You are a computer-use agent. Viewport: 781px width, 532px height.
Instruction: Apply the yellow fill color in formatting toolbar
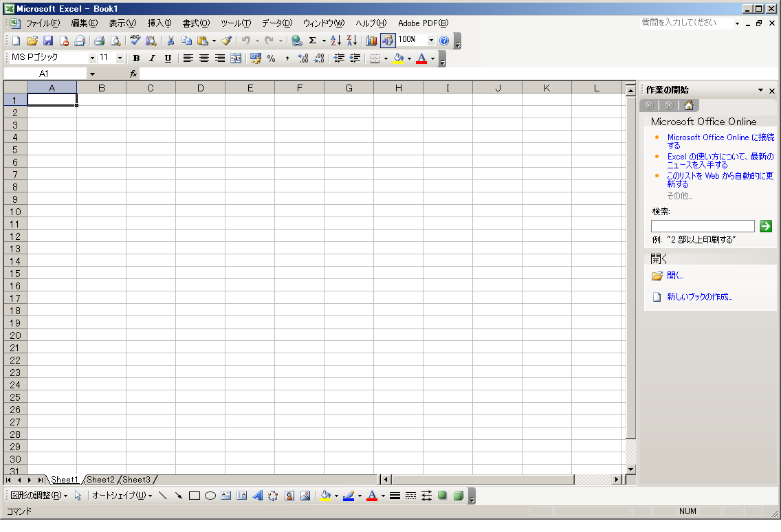pyautogui.click(x=398, y=58)
